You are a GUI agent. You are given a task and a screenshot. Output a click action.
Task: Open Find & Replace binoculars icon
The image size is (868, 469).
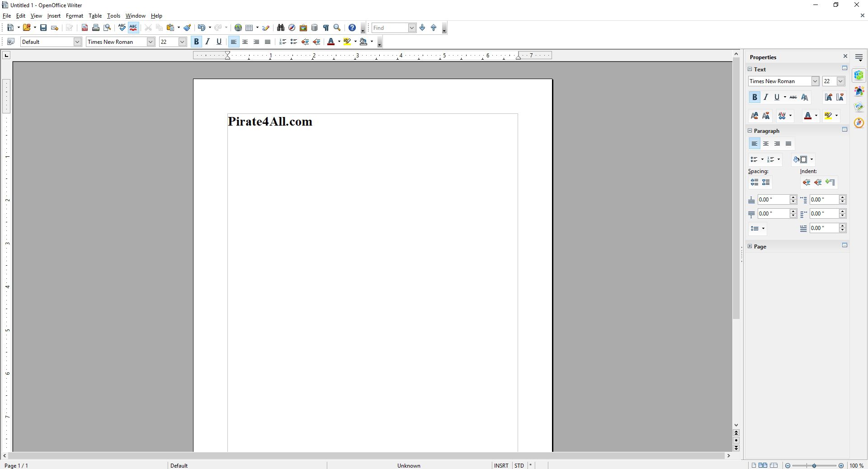(280, 28)
